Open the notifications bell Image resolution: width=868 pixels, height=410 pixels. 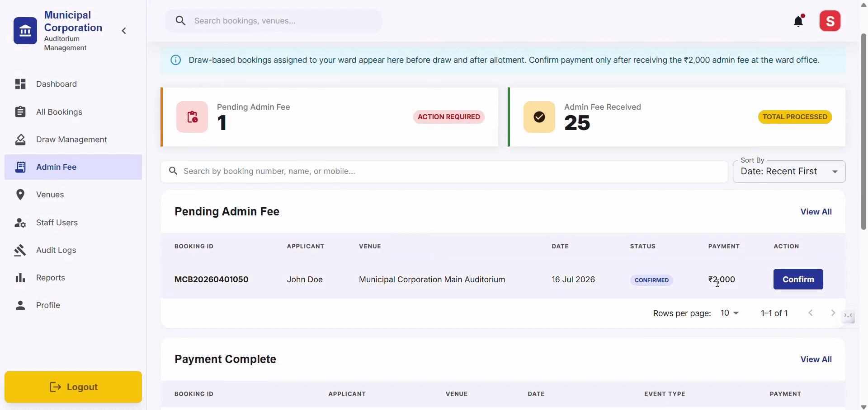[x=799, y=21]
